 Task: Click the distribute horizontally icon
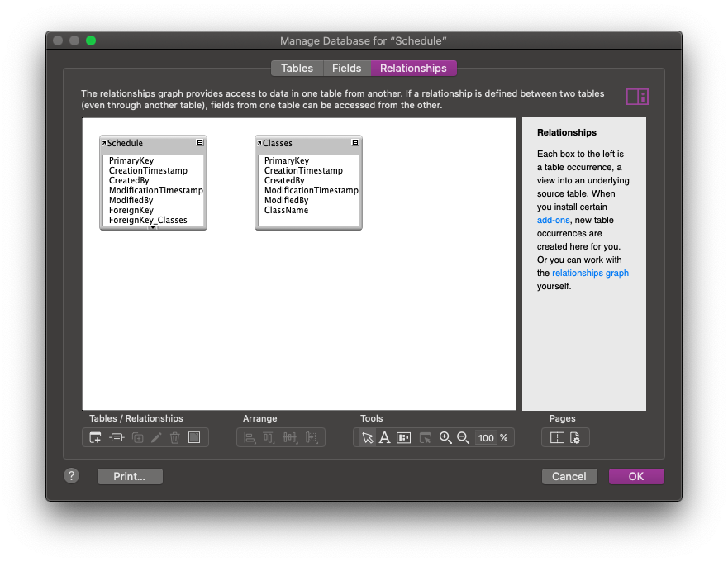pos(290,437)
